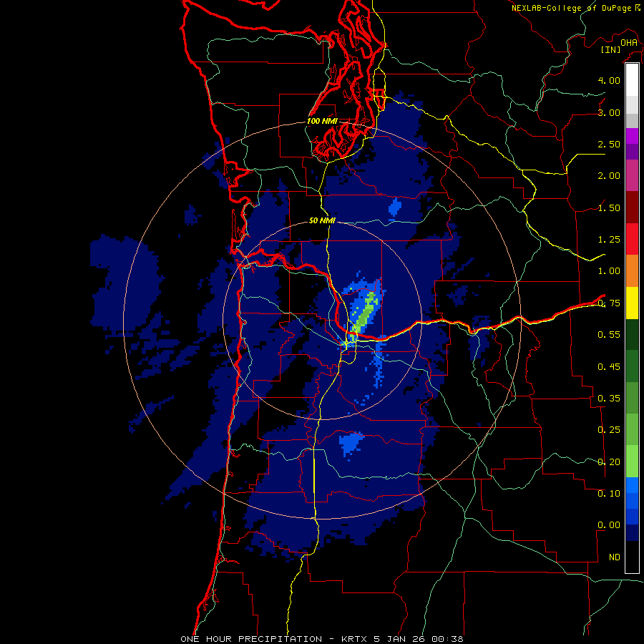Click the yellow swatch in the legend
This screenshot has width=644, height=644.
pyautogui.click(x=632, y=303)
